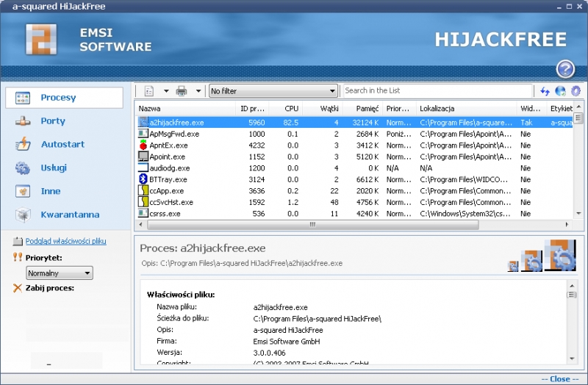
Task: Open the No filter combo box
Action: [x=273, y=91]
